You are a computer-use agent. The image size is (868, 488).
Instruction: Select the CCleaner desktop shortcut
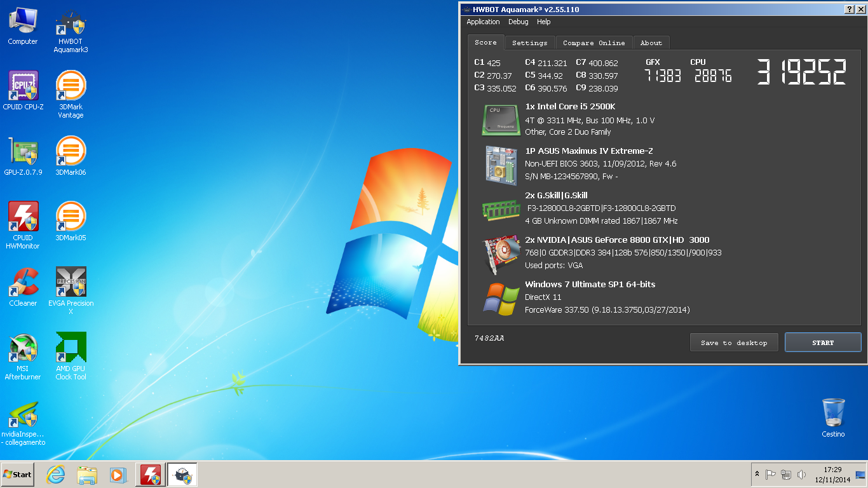[x=24, y=287]
